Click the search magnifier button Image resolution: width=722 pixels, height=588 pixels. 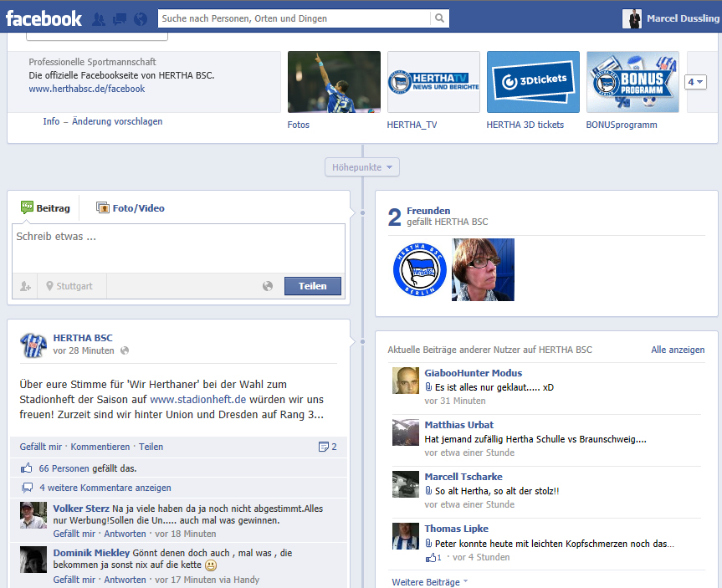(x=440, y=18)
